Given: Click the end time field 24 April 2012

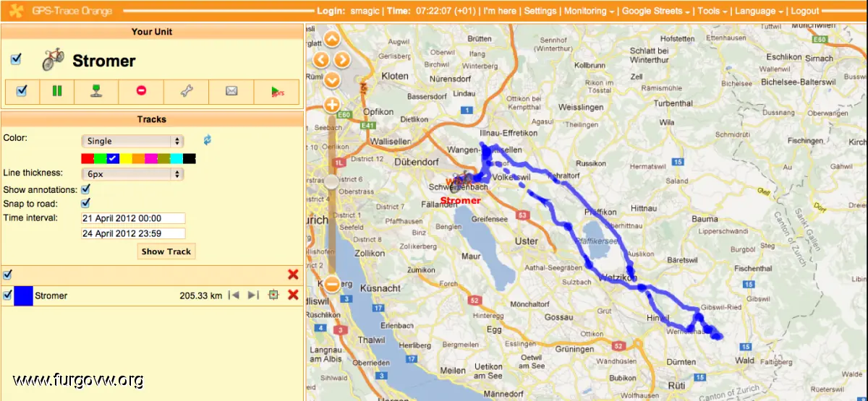Looking at the screenshot, I should [134, 233].
